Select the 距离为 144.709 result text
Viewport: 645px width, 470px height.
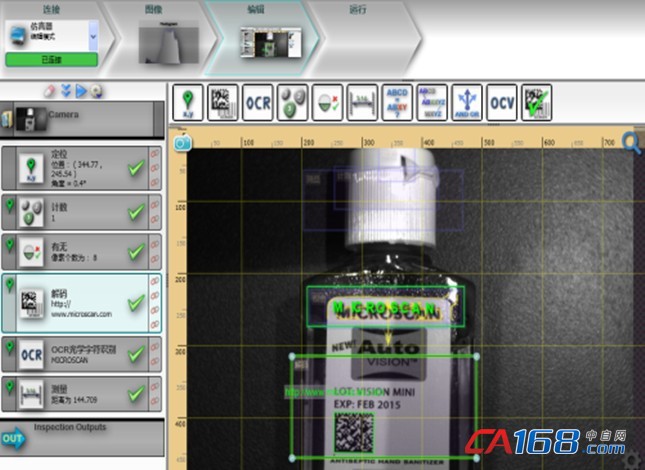coord(74,400)
